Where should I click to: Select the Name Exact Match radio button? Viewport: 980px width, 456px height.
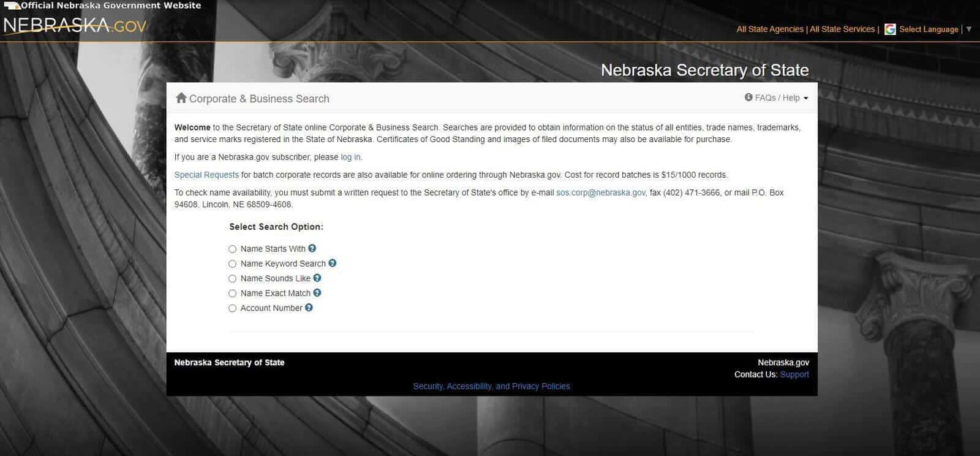[232, 294]
